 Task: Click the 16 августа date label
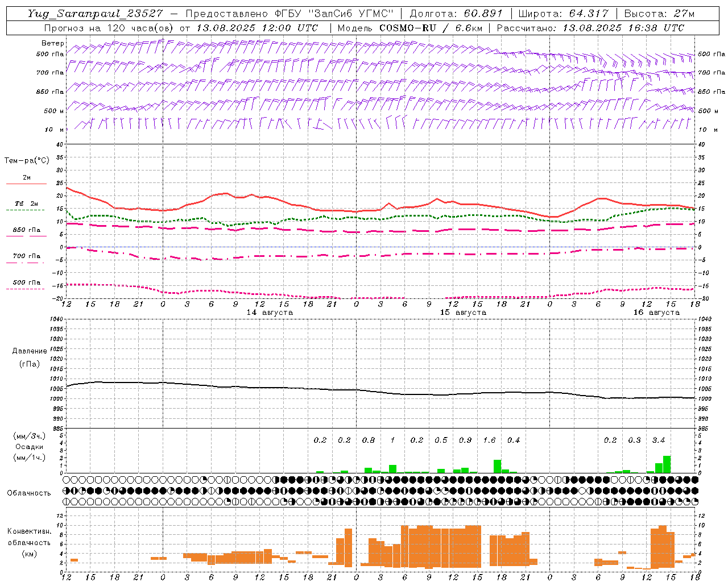tap(656, 313)
